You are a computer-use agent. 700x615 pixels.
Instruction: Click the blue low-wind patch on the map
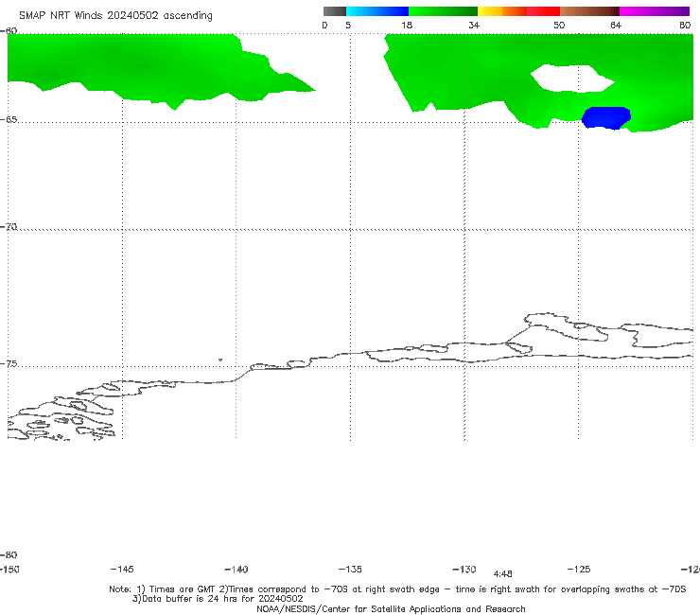click(605, 118)
